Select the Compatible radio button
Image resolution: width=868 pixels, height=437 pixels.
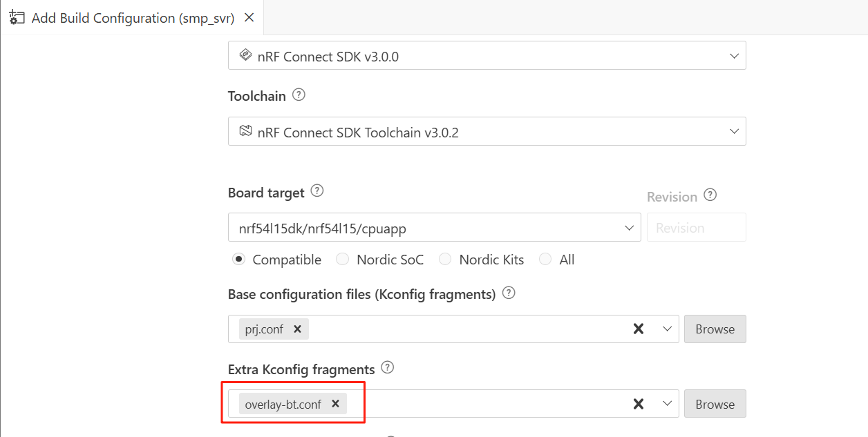click(x=239, y=260)
